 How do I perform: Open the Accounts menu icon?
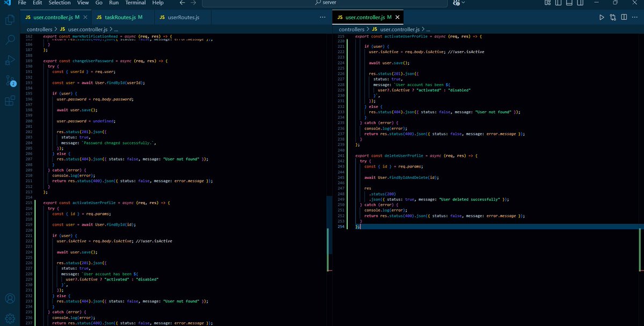point(10,299)
